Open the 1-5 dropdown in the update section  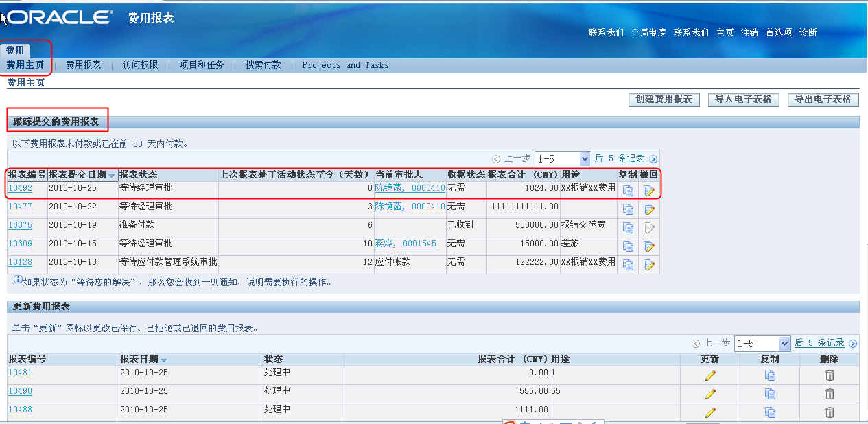click(762, 343)
